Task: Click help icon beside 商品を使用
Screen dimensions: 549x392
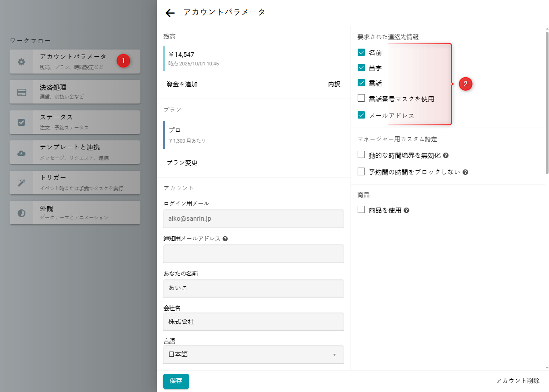Action: [x=406, y=210]
